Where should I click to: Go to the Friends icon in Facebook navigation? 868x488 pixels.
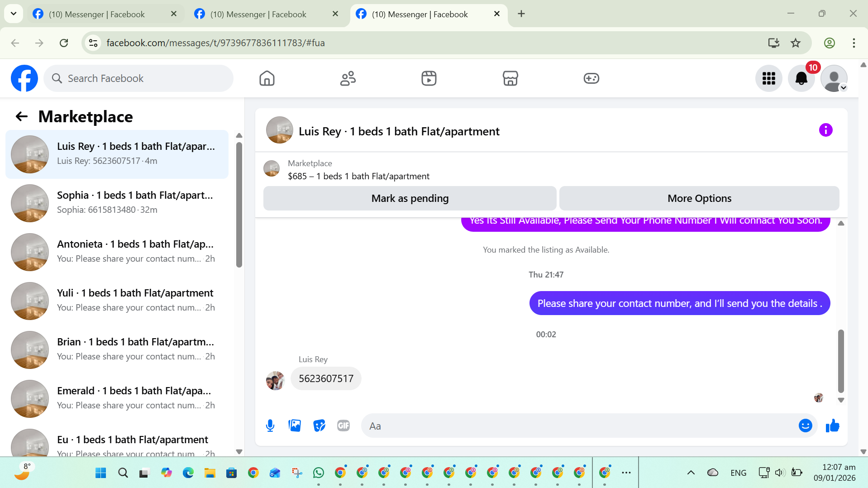click(348, 78)
